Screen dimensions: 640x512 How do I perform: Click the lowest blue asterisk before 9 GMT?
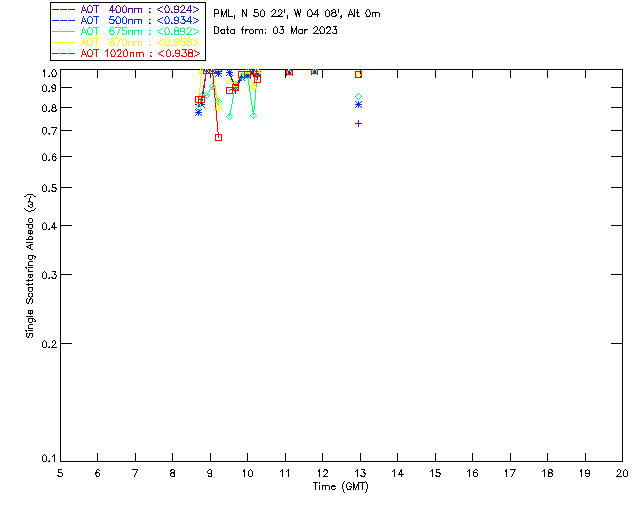pyautogui.click(x=198, y=112)
